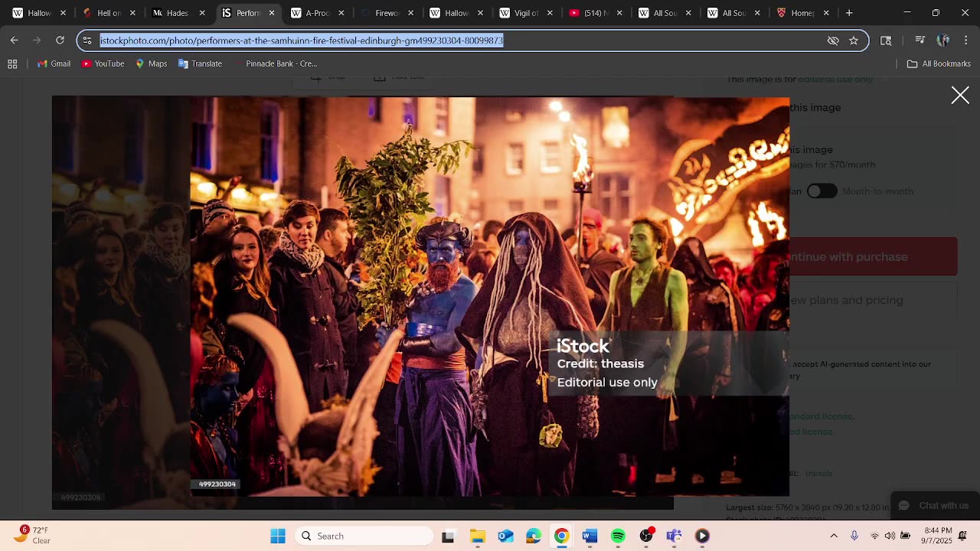Close the Hell on tab

132,13
